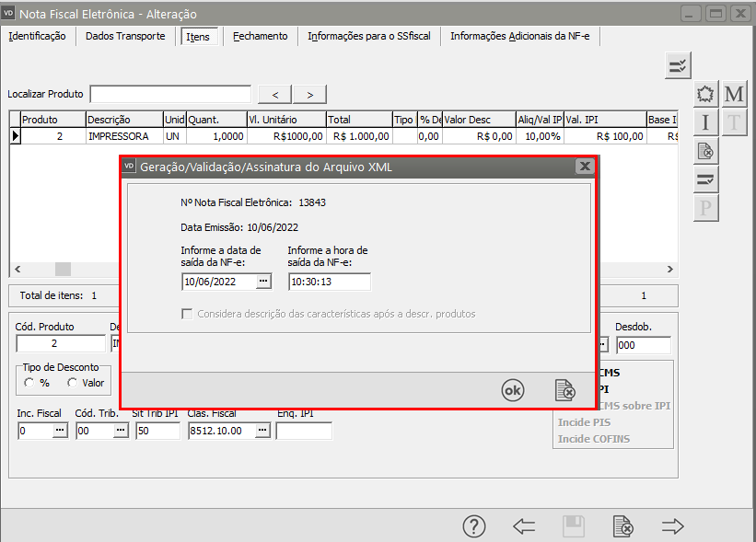Image resolution: width=756 pixels, height=542 pixels.
Task: Open the Dados Transporte tab
Action: [125, 36]
